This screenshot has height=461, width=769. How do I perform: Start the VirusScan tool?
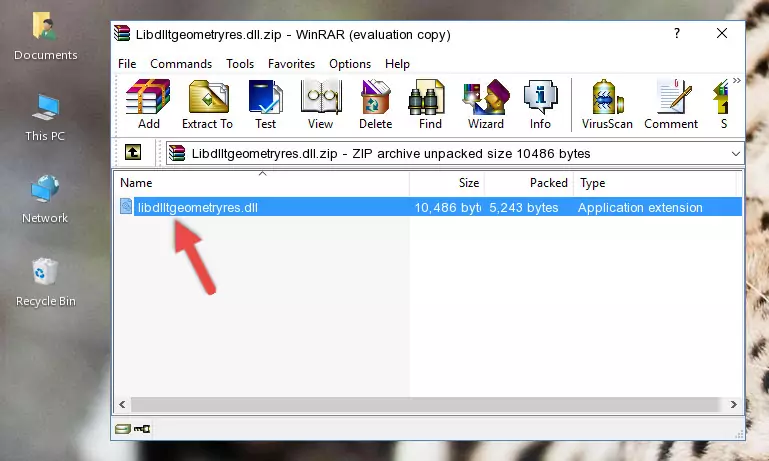click(607, 104)
